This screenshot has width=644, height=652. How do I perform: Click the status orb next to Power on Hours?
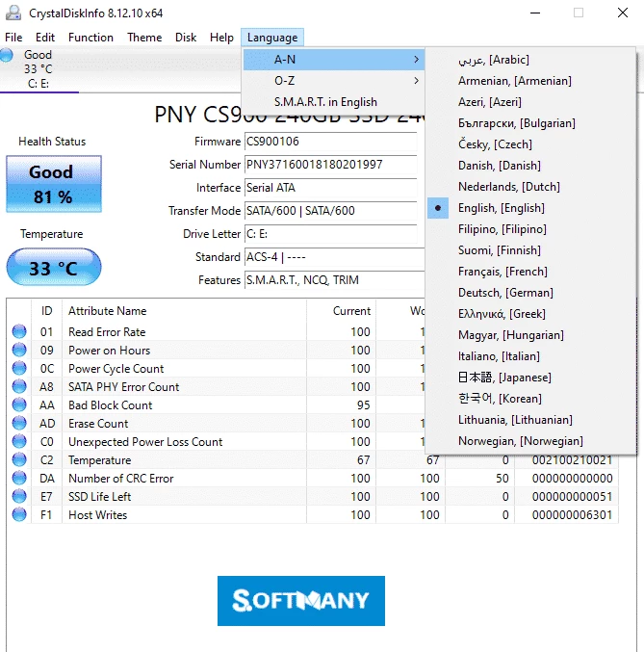(19, 351)
